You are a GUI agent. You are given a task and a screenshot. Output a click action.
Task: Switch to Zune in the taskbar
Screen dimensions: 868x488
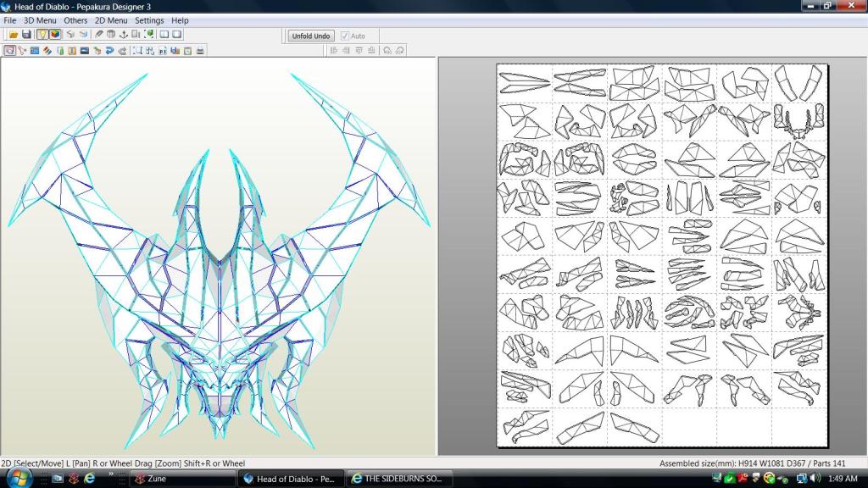183,479
